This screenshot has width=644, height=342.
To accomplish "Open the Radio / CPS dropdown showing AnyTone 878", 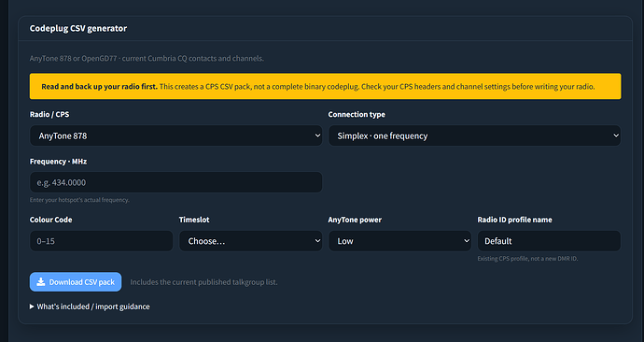I will click(175, 135).
